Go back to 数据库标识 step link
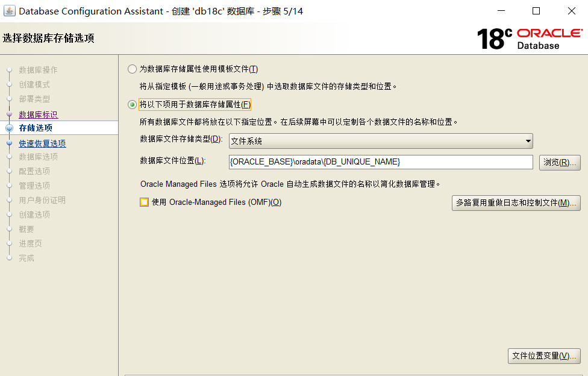The image size is (588, 376). point(38,114)
